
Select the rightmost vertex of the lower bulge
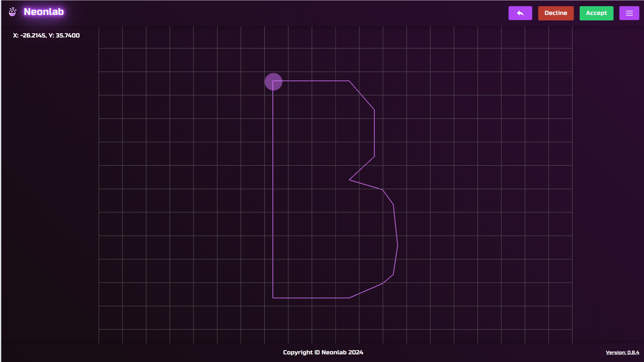click(398, 245)
